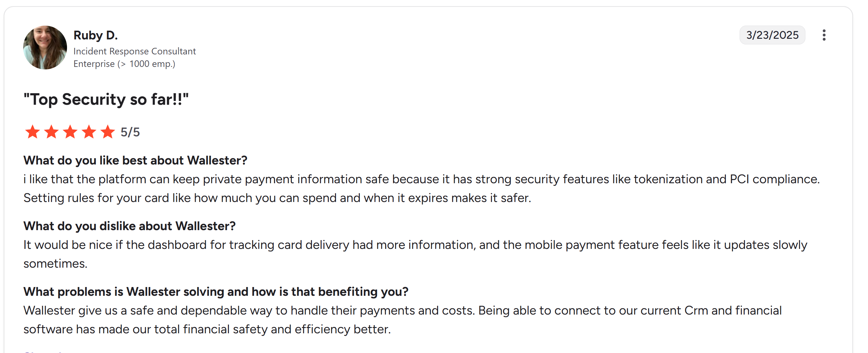Click the reviewer name Ruby D.
Viewport: 868px width, 353px height.
(x=96, y=35)
